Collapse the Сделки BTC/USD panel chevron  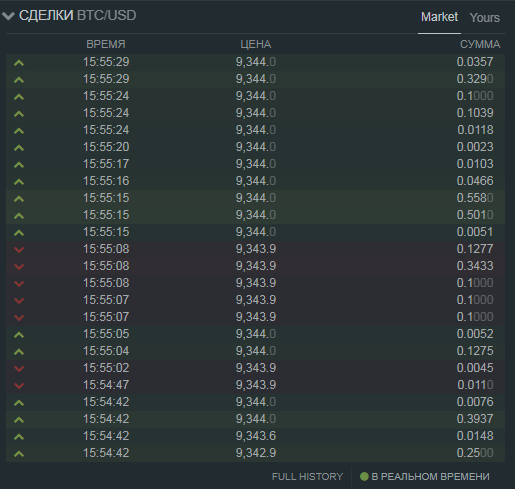pyautogui.click(x=8, y=16)
